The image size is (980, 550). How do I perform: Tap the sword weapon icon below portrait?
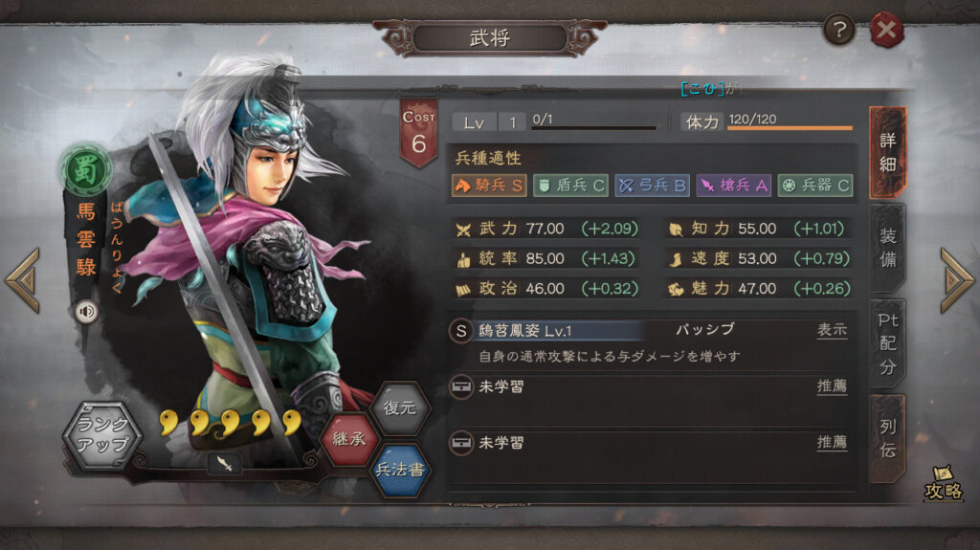pyautogui.click(x=224, y=463)
